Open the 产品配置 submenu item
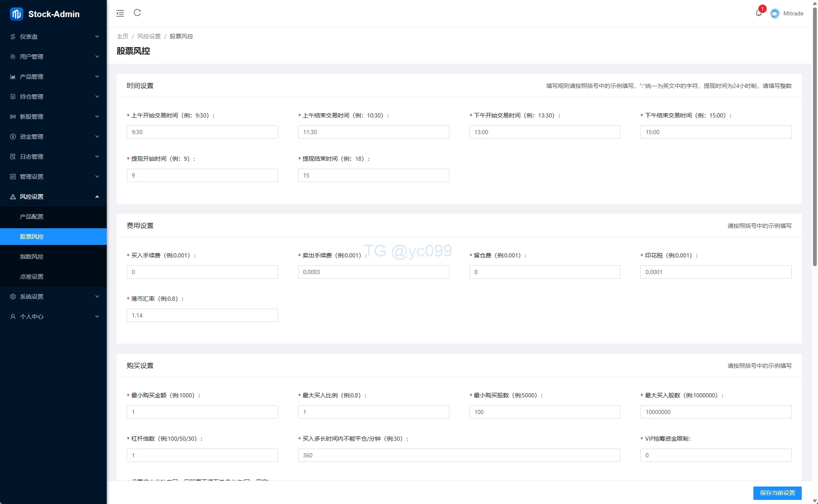This screenshot has width=818, height=504. pos(32,217)
